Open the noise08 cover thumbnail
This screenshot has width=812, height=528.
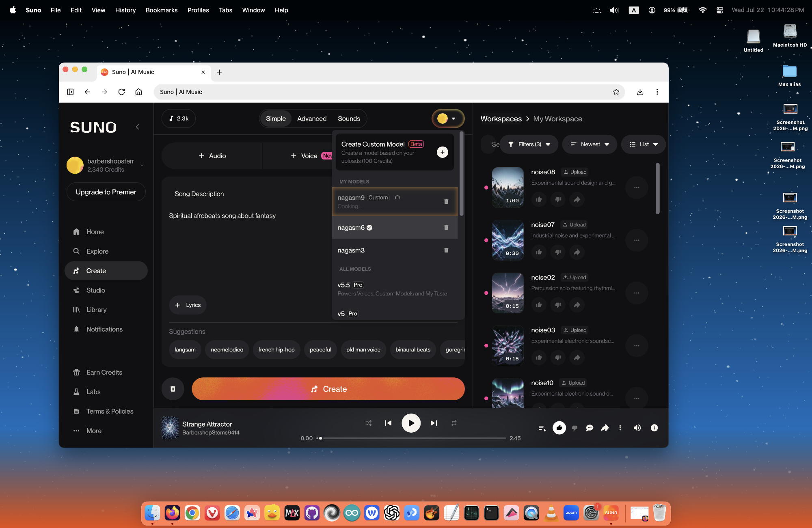coord(508,187)
